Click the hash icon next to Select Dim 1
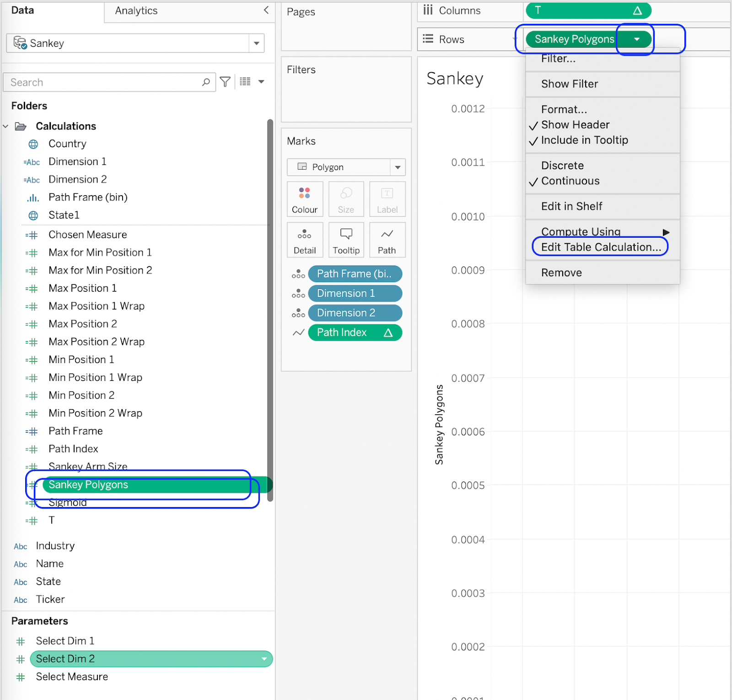The image size is (732, 700). point(21,641)
